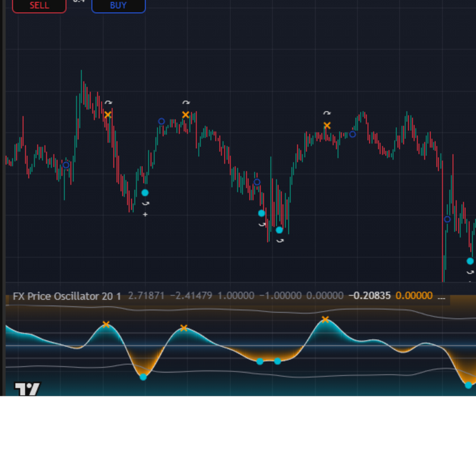Viewport: 476px width, 476px height.
Task: Click the TradingView logo
Action: pyautogui.click(x=27, y=390)
